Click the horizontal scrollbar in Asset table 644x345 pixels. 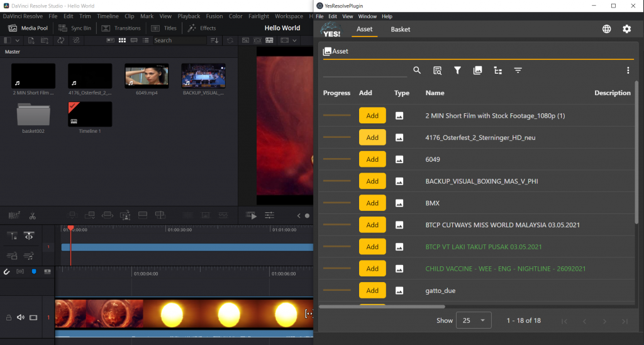click(382, 307)
